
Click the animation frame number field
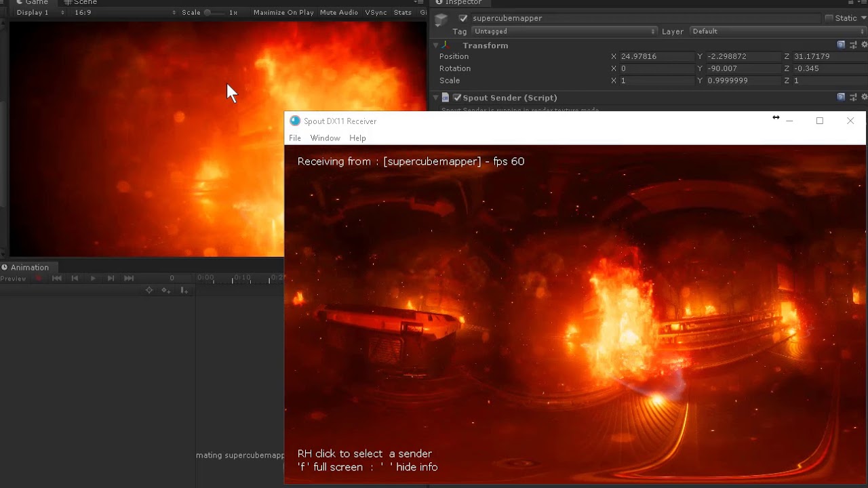point(167,279)
